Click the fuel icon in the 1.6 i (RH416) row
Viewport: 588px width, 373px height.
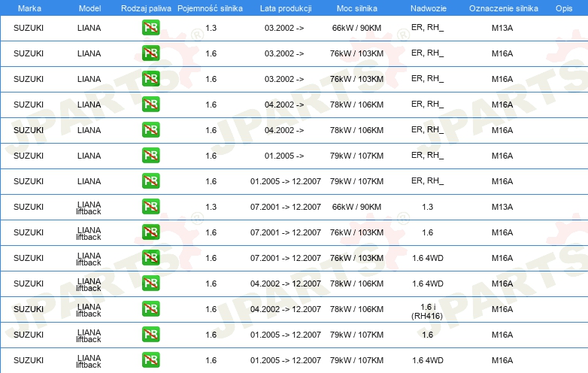[x=150, y=309]
